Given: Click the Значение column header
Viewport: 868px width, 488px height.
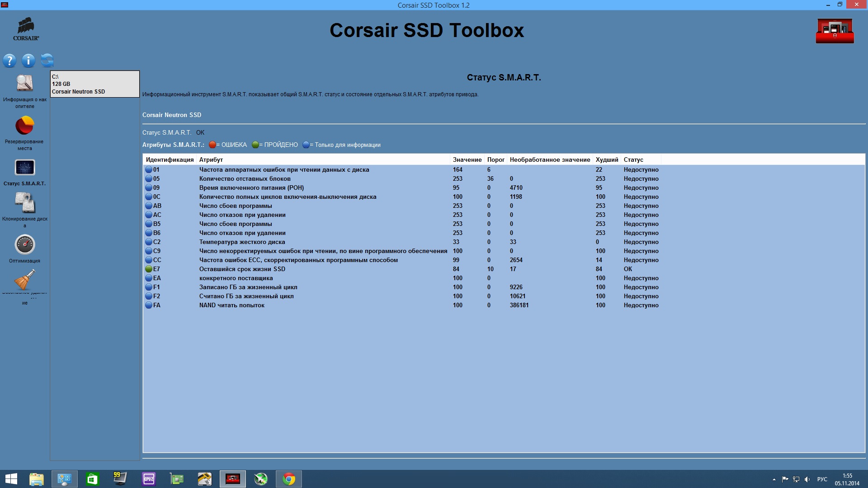Looking at the screenshot, I should click(x=467, y=160).
